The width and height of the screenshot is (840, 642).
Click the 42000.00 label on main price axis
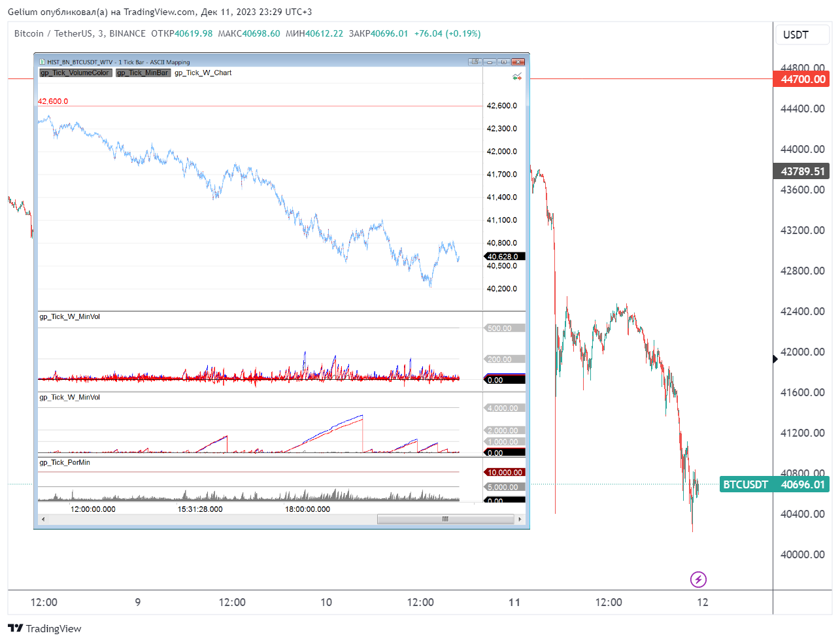[x=803, y=352]
